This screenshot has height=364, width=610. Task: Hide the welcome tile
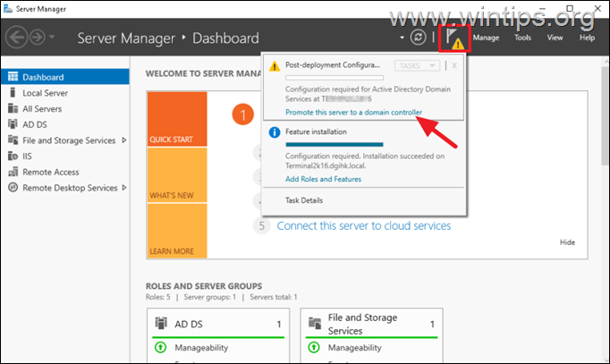point(567,242)
